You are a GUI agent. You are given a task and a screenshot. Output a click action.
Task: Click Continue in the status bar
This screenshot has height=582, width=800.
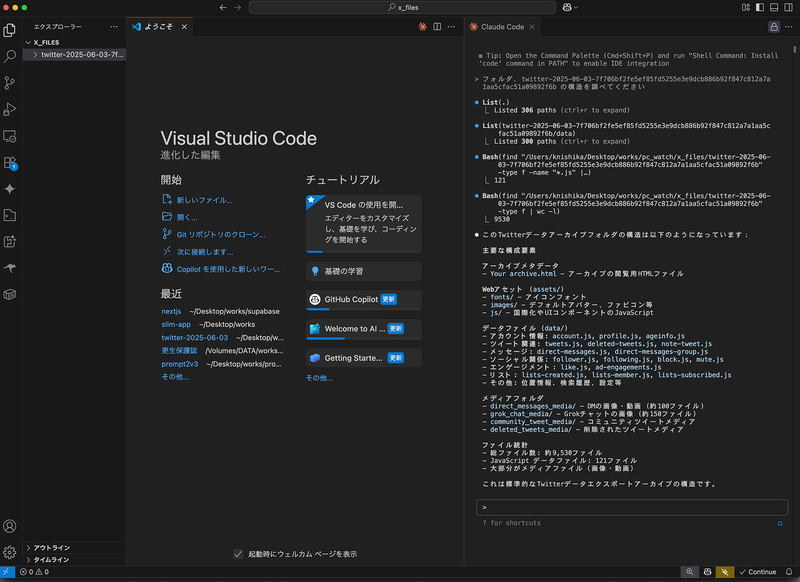(758, 572)
